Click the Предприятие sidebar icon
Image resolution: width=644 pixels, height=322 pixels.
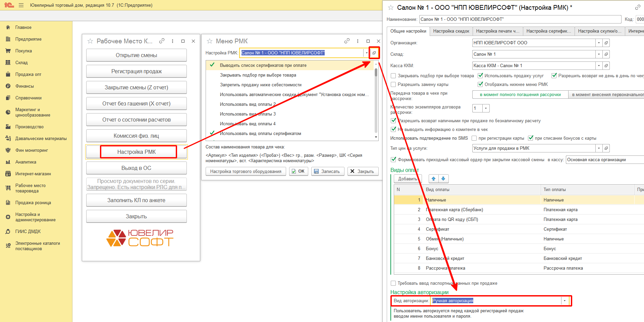(8, 39)
